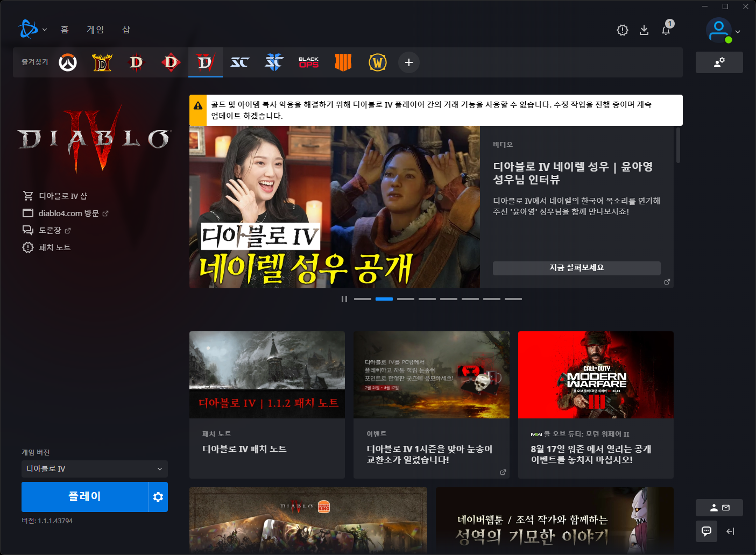
Task: Click video title 디아블로 IV 네이렐 성우
Action: tap(573, 173)
